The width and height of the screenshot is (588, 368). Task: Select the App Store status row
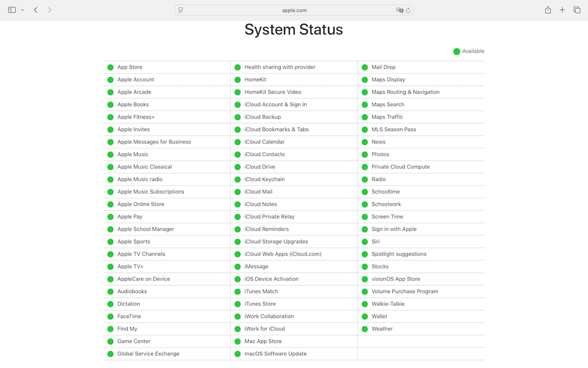[x=130, y=67]
